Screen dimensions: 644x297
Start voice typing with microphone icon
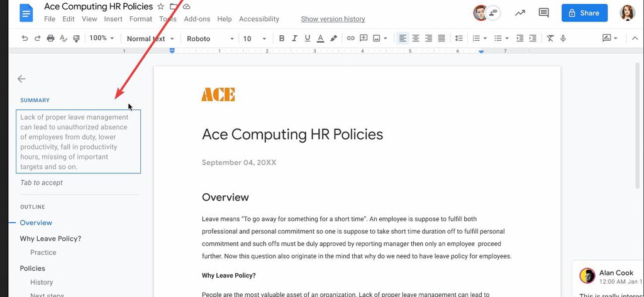[x=563, y=38]
